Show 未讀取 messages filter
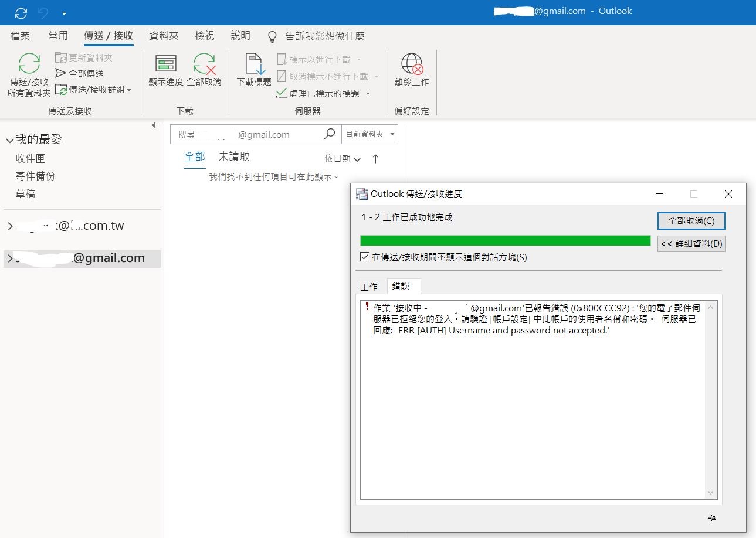756x538 pixels. click(235, 156)
